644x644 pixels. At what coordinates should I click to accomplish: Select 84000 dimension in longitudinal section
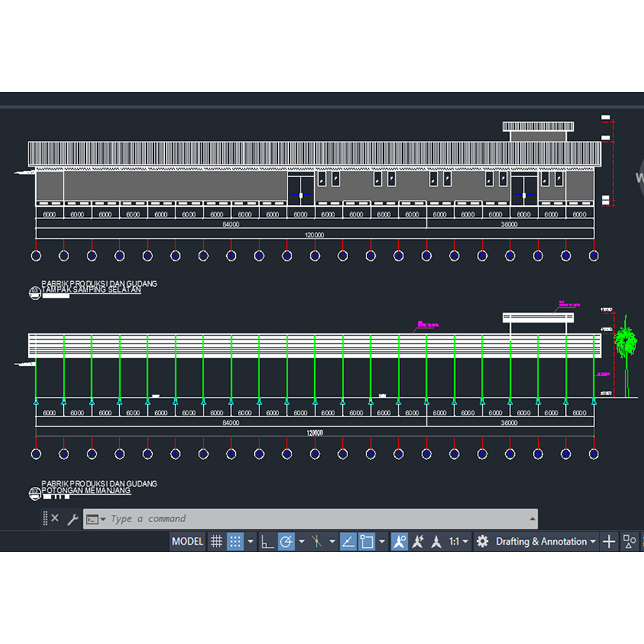(x=231, y=422)
